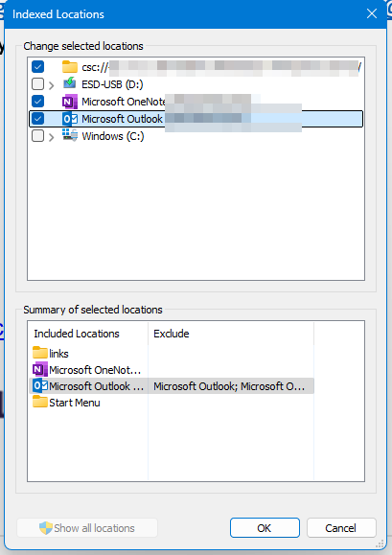Screen dimensions: 392x555
Task: Select Microsoft OneNot... entry in summary
Action: coord(95,370)
